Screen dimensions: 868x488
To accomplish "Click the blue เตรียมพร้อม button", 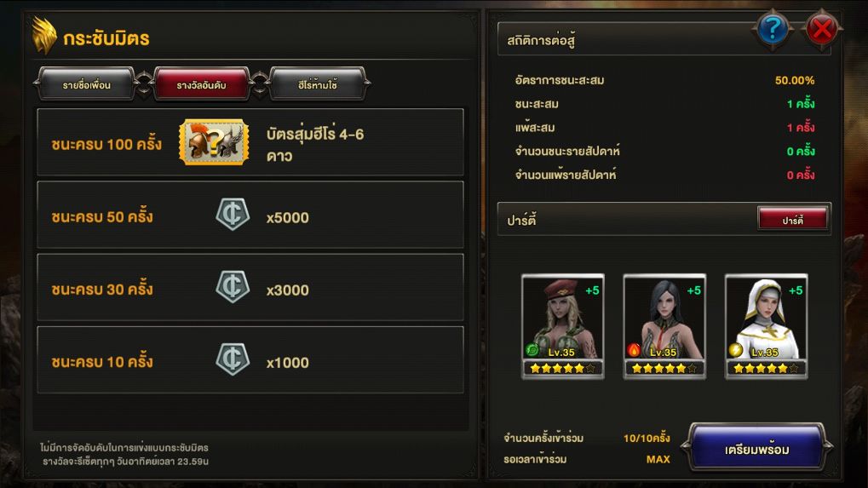I will coord(756,450).
